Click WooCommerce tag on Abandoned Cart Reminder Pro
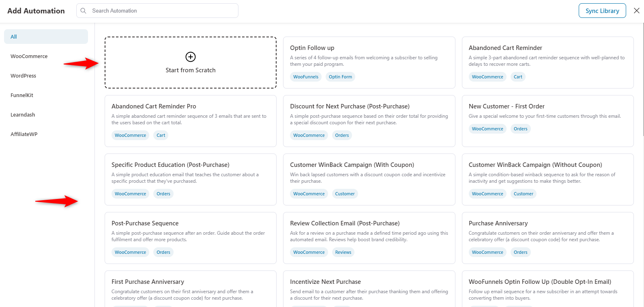 point(130,135)
